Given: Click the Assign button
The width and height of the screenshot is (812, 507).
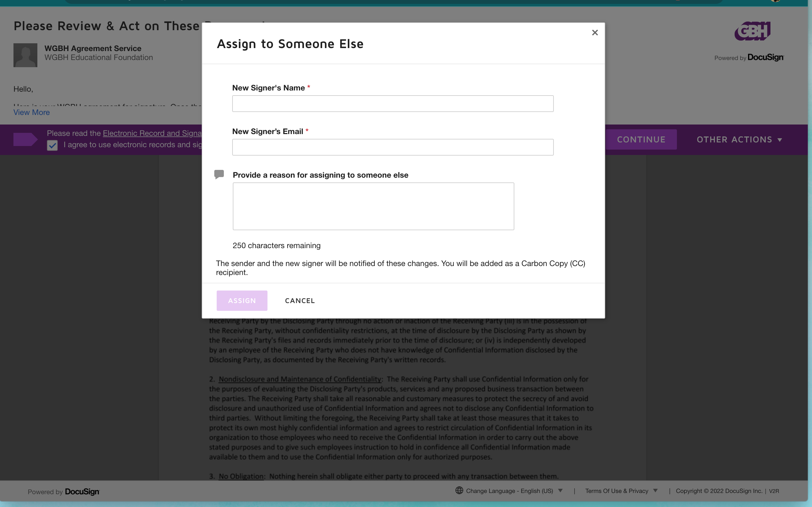Looking at the screenshot, I should tap(242, 300).
